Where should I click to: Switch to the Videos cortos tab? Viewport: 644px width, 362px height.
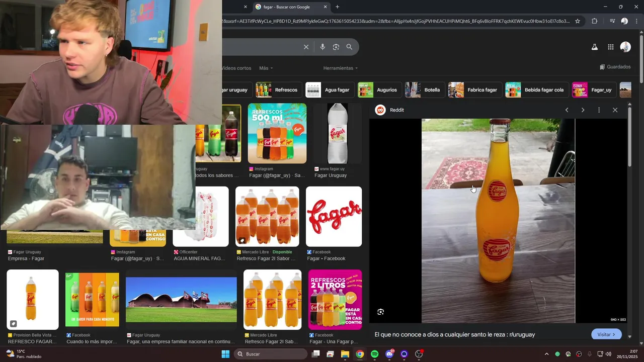click(236, 68)
